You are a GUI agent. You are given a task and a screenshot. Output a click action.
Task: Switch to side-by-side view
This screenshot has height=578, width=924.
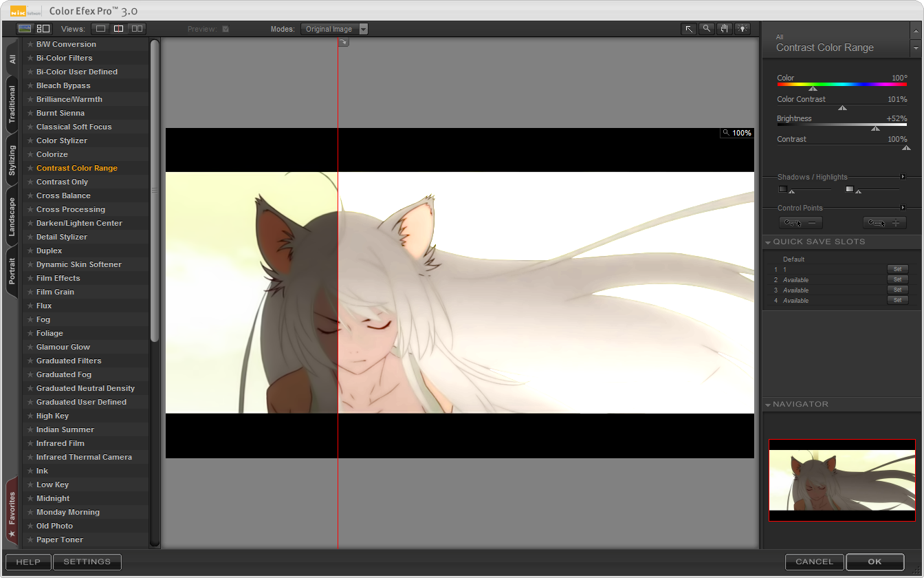[137, 29]
